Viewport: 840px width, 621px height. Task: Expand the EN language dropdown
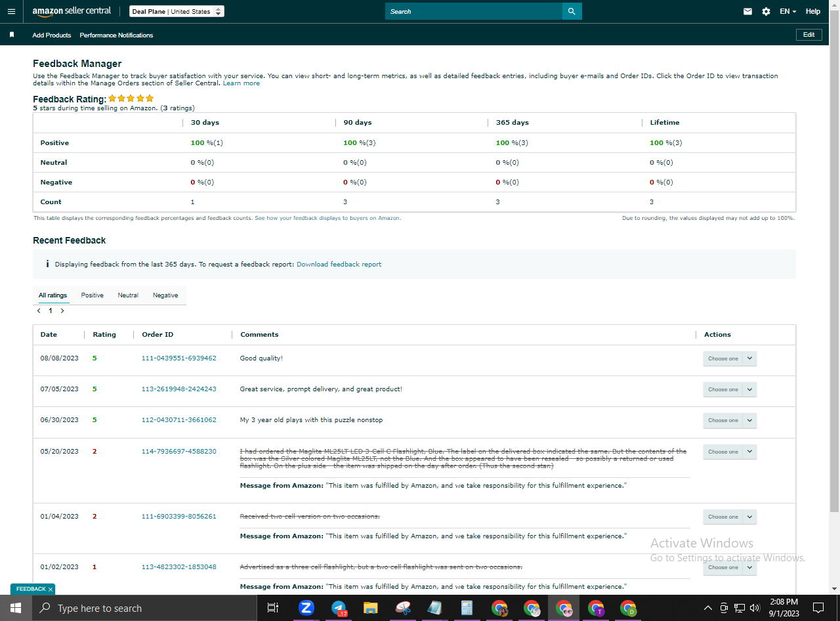coord(787,11)
